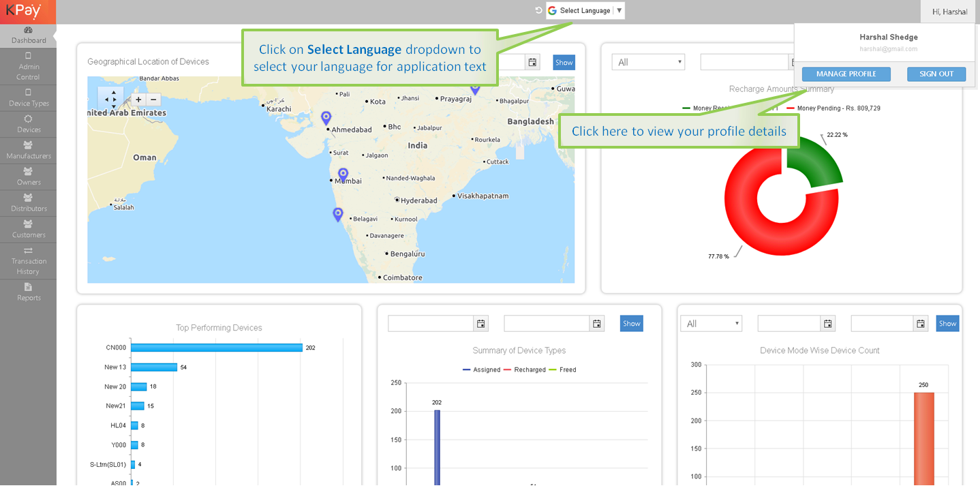Go to Device Types in sidebar
The height and width of the screenshot is (488, 980).
click(x=28, y=97)
